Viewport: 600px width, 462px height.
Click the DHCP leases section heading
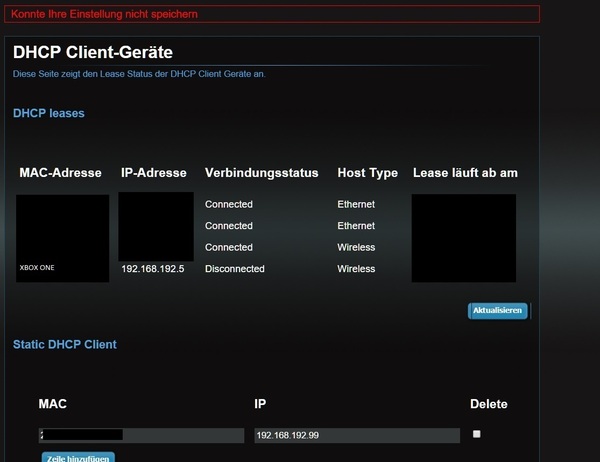tap(48, 113)
